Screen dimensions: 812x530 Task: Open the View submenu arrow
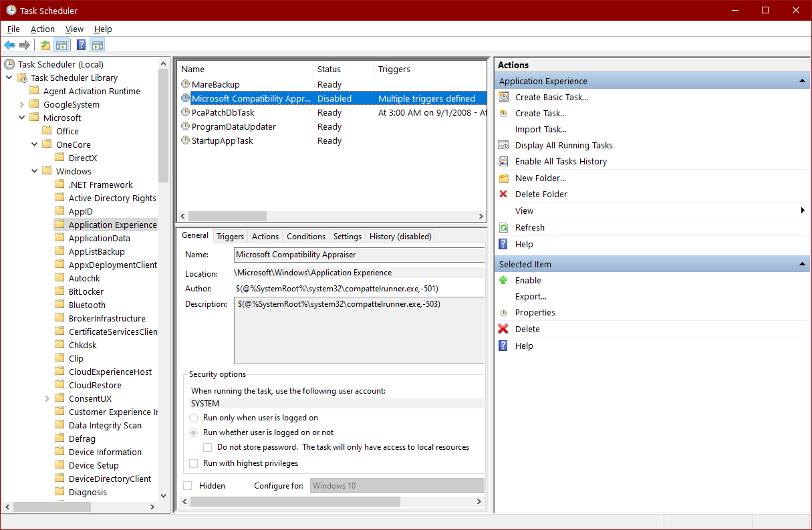click(x=803, y=211)
